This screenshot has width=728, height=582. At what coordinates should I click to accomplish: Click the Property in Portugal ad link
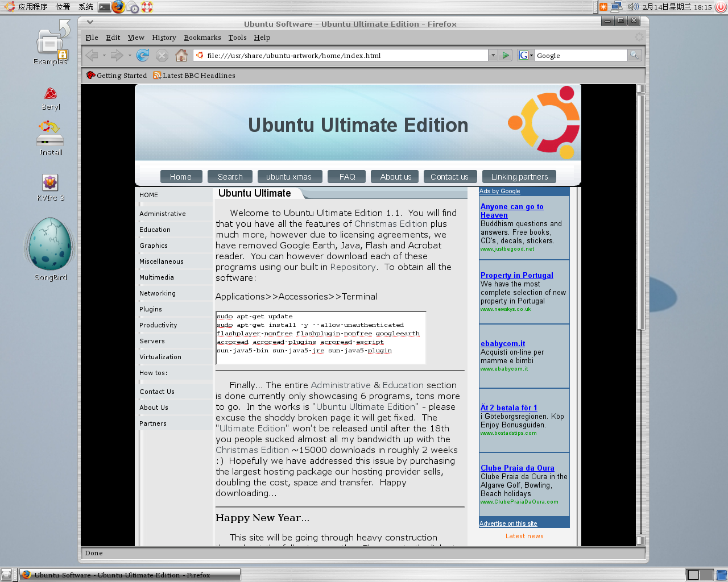(516, 275)
